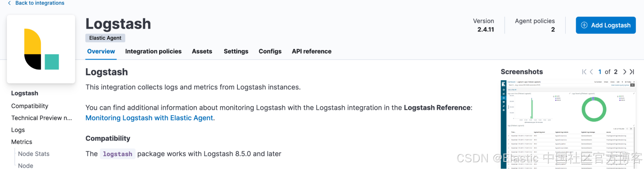Open the Assets tab
This screenshot has width=644, height=169.
point(202,51)
